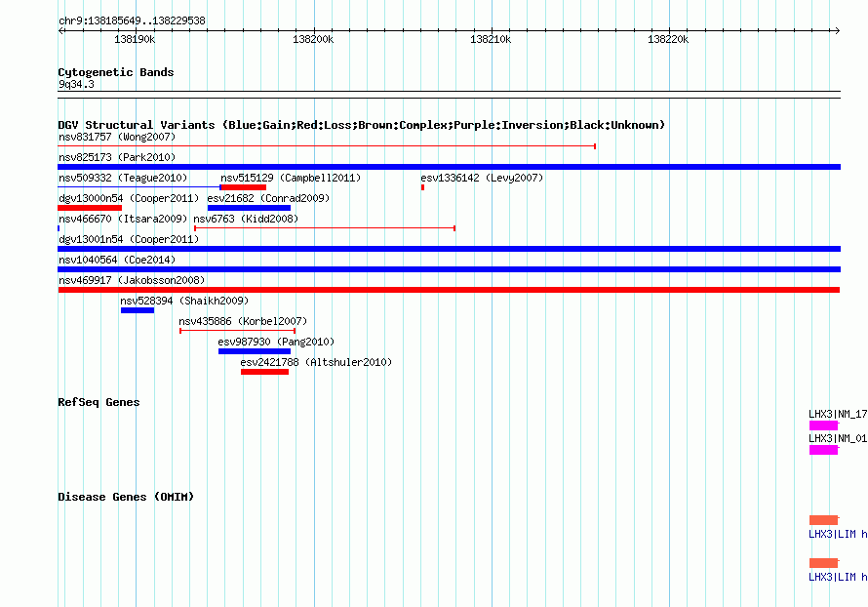Viewport: 868px width, 607px height.
Task: Open the dgv13001n54 (Cooper2011) label
Action: 129,239
